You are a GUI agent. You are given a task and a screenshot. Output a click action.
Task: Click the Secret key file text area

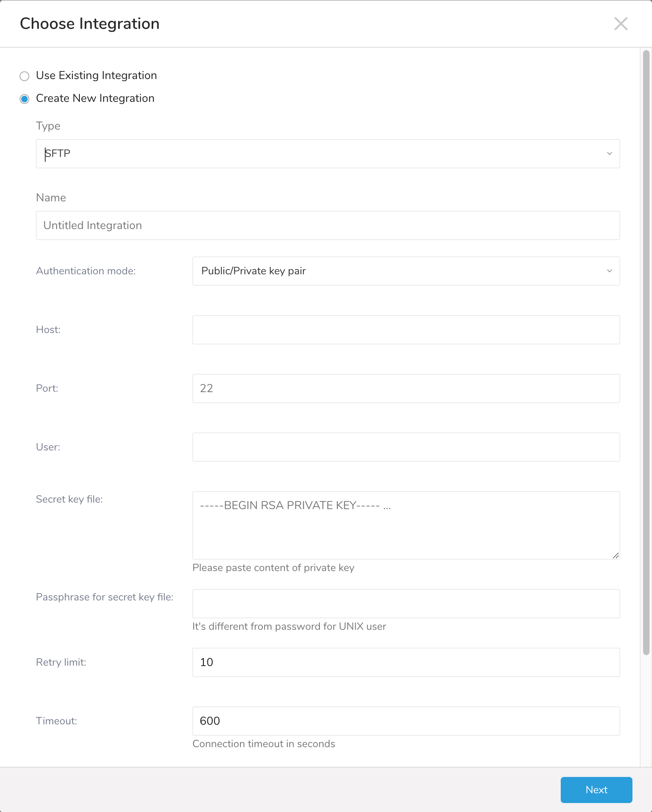[406, 525]
